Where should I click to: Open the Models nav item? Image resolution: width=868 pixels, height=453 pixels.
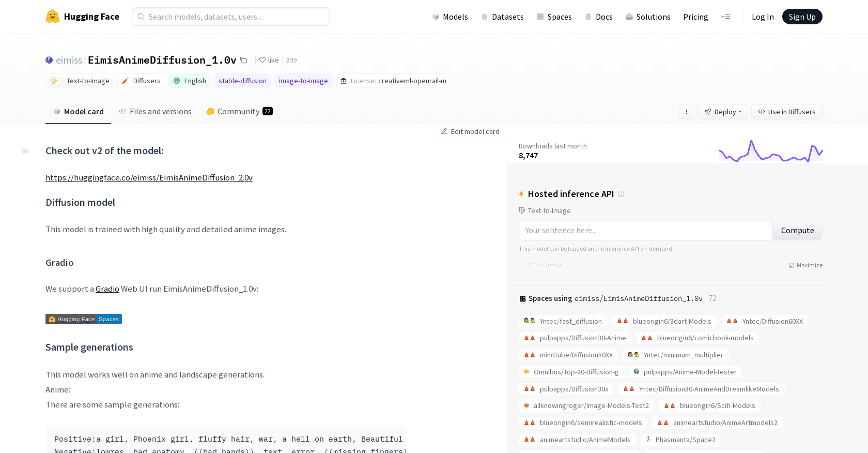pos(450,17)
